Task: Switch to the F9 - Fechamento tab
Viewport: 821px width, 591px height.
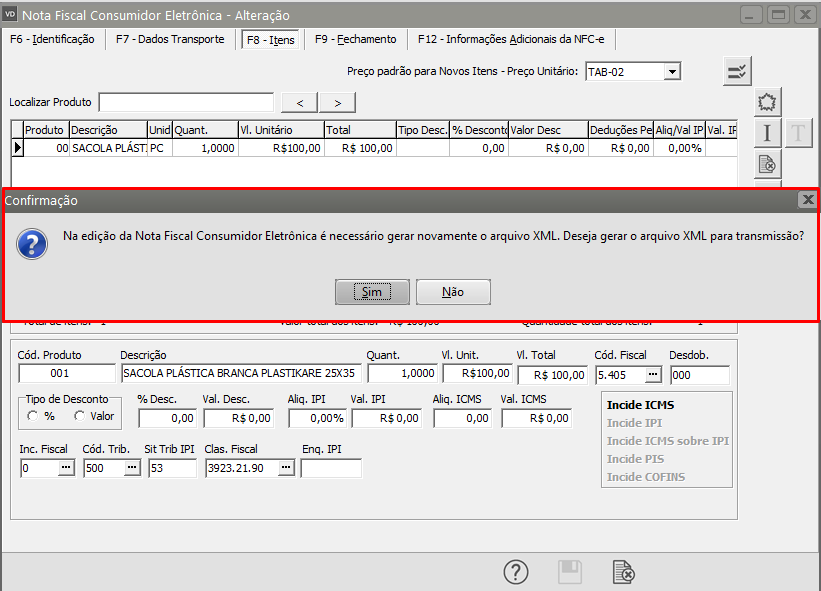Action: tap(355, 39)
